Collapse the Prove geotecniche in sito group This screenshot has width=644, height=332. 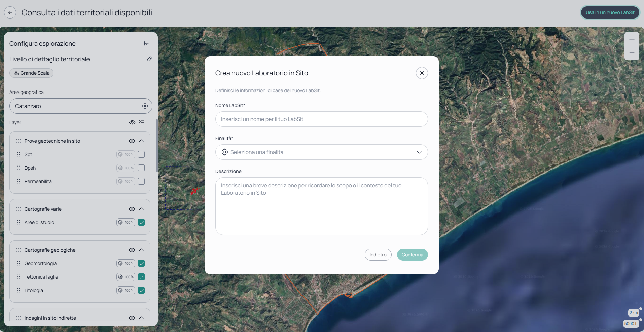tap(141, 141)
